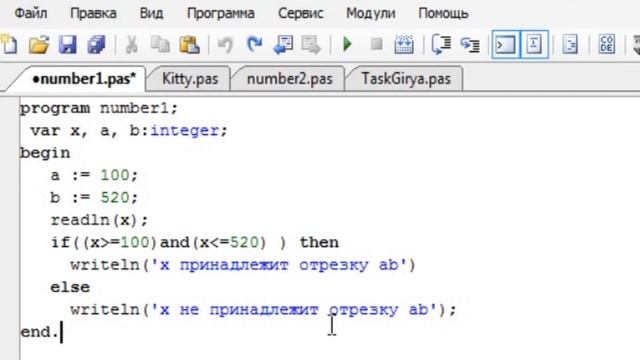This screenshot has width=640, height=360.
Task: Compile the program using the compile icon
Action: [x=404, y=44]
